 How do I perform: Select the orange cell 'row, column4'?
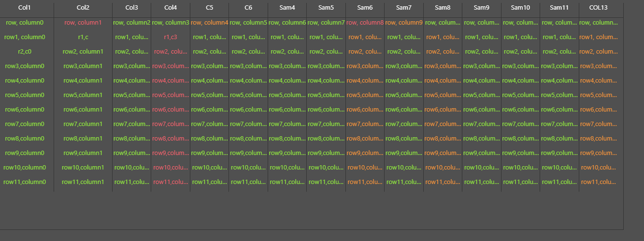[x=209, y=23]
